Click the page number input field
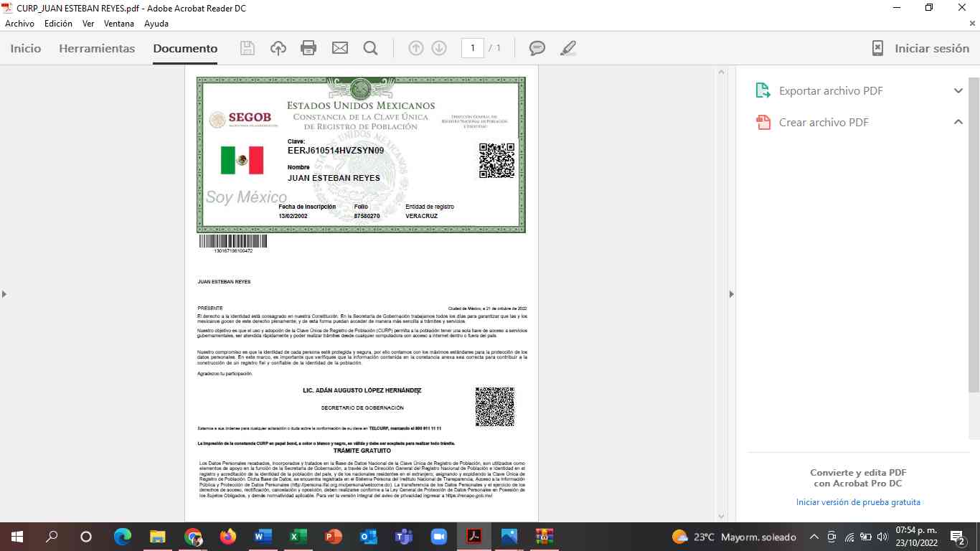This screenshot has height=551, width=980. pos(472,48)
